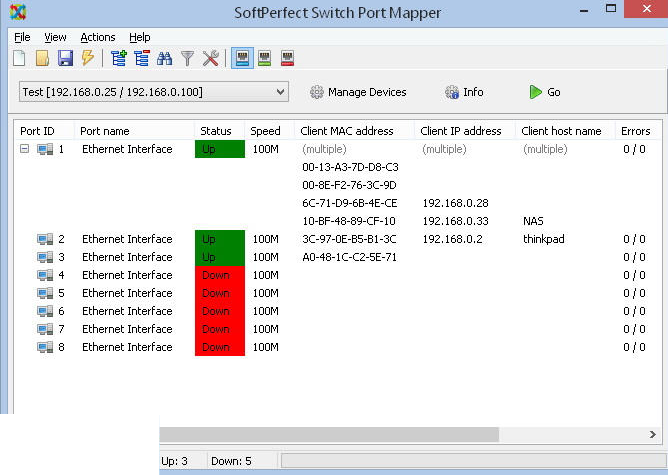Click the port 7 network device icon
670x476 pixels.
click(45, 329)
